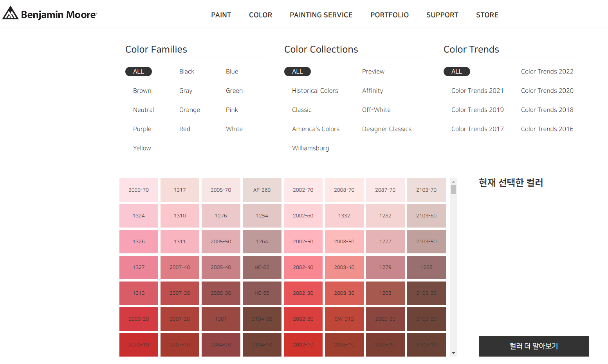Click the swatch list scroll up arrow
608x364 pixels.
coord(453,182)
